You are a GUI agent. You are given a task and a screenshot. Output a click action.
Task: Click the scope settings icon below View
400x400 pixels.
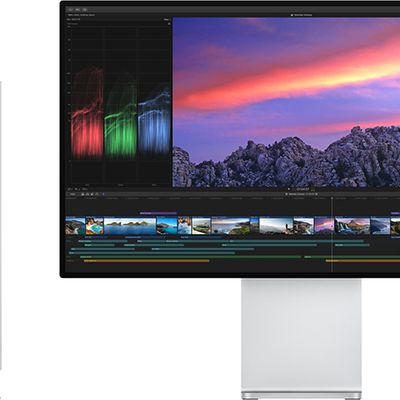[169, 24]
